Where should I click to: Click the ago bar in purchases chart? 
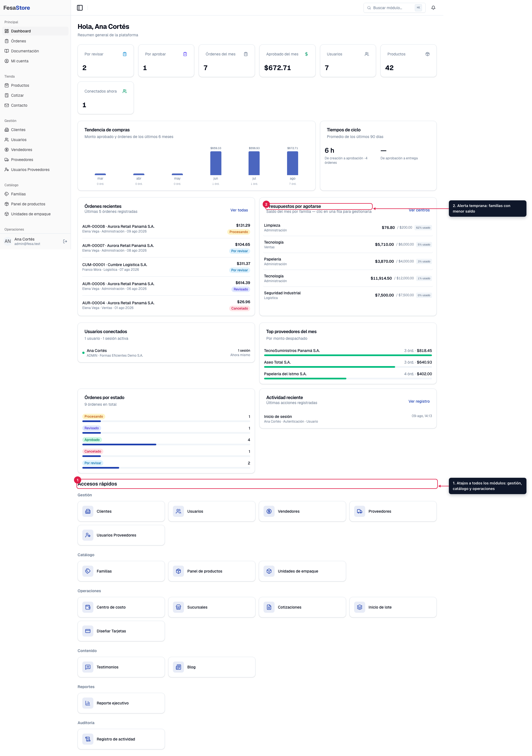tap(292, 163)
